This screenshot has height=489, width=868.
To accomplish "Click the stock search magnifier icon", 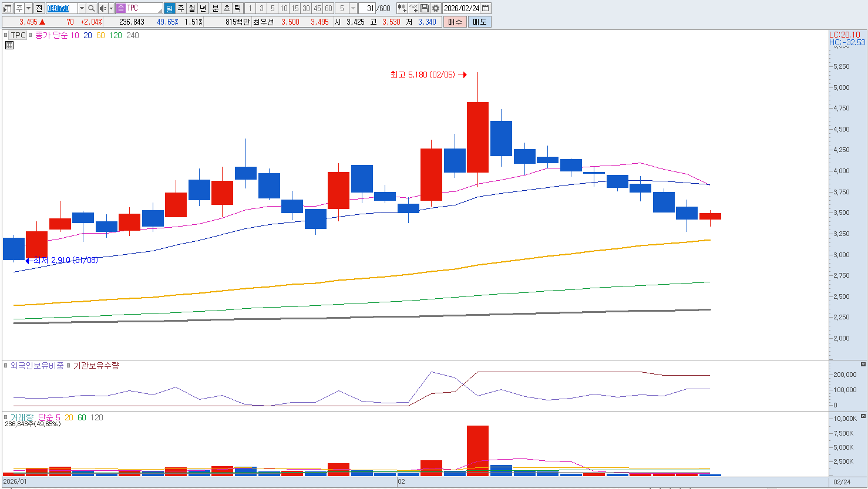I will pos(92,8).
